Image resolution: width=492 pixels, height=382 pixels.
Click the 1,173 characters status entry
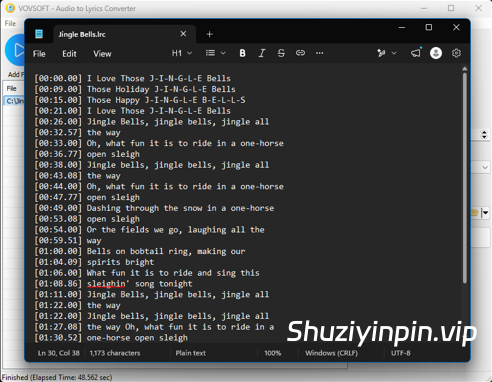point(115,353)
